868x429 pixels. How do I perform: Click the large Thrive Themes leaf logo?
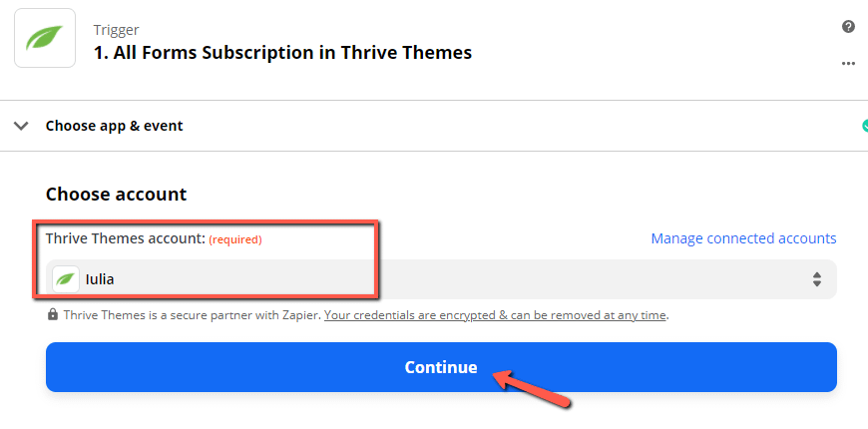(45, 38)
